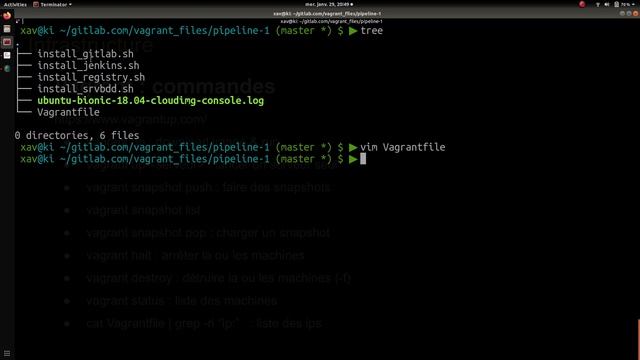This screenshot has height=360, width=640.
Task: Minimize the Terminator window
Action: (622, 13)
